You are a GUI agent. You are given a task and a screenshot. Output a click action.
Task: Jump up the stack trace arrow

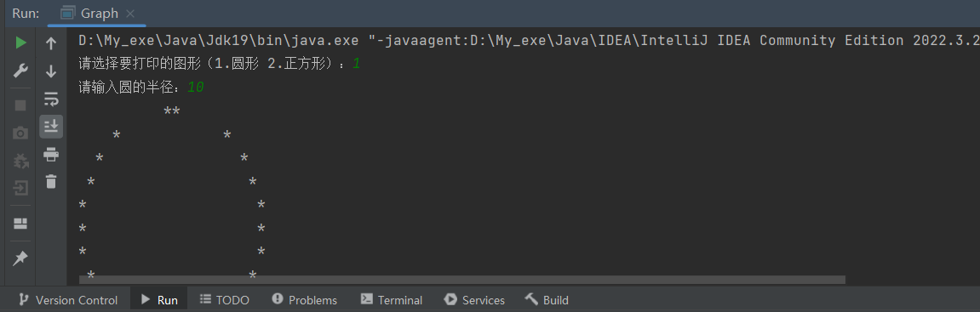click(51, 43)
